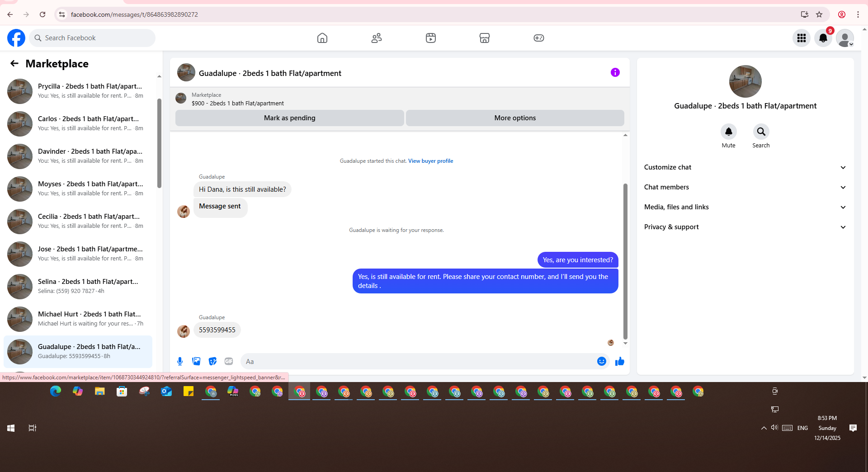Click the chat message area scrollbar
This screenshot has width=868, height=472.
click(625, 261)
